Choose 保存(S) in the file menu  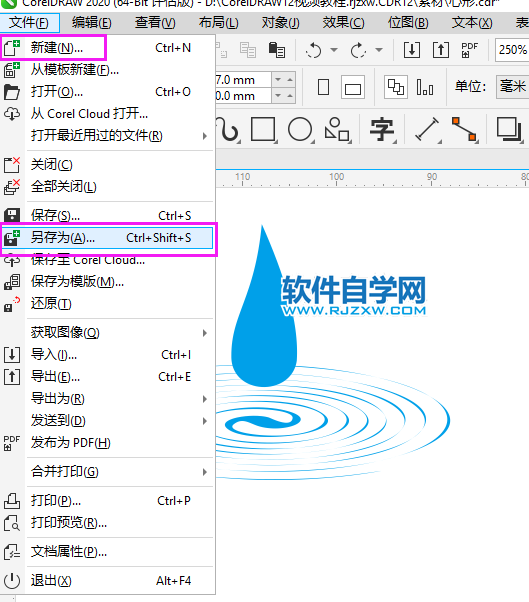click(x=107, y=215)
